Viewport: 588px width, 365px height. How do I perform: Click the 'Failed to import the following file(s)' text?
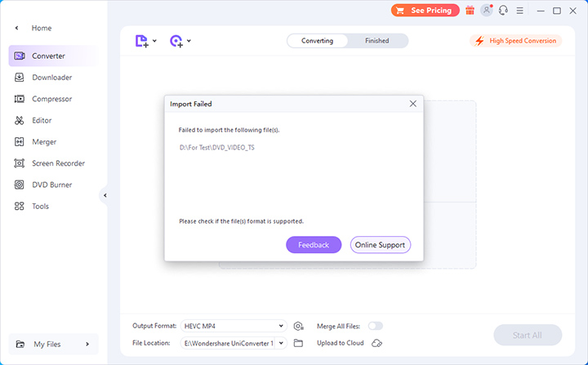point(229,130)
